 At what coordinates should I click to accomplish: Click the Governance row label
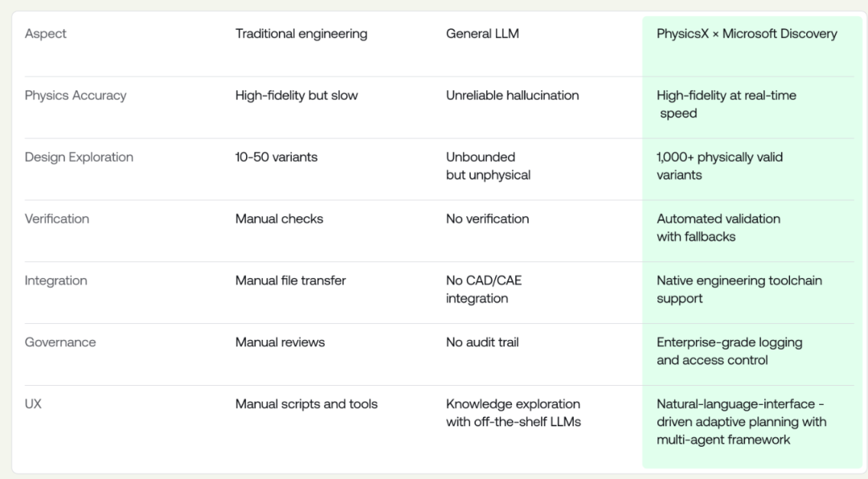(x=59, y=342)
